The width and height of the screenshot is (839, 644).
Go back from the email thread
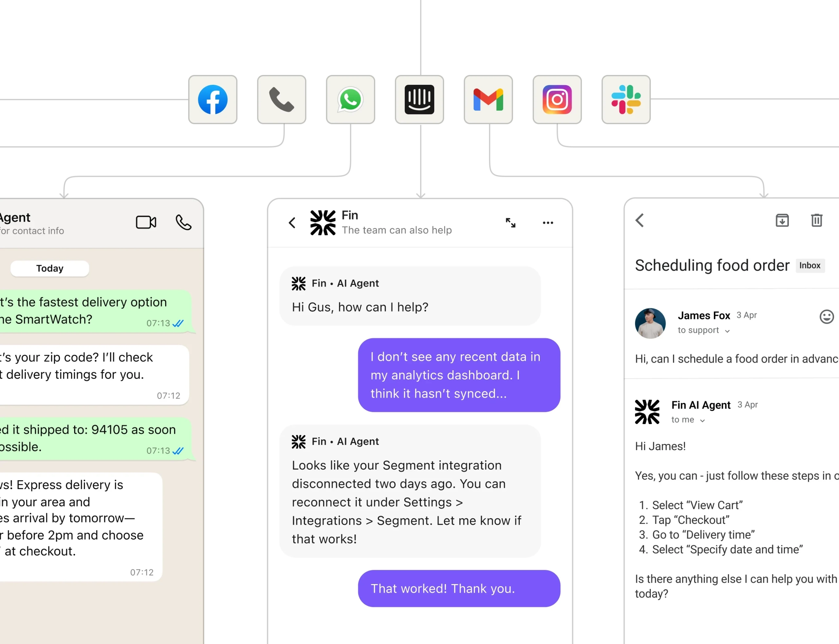[639, 220]
